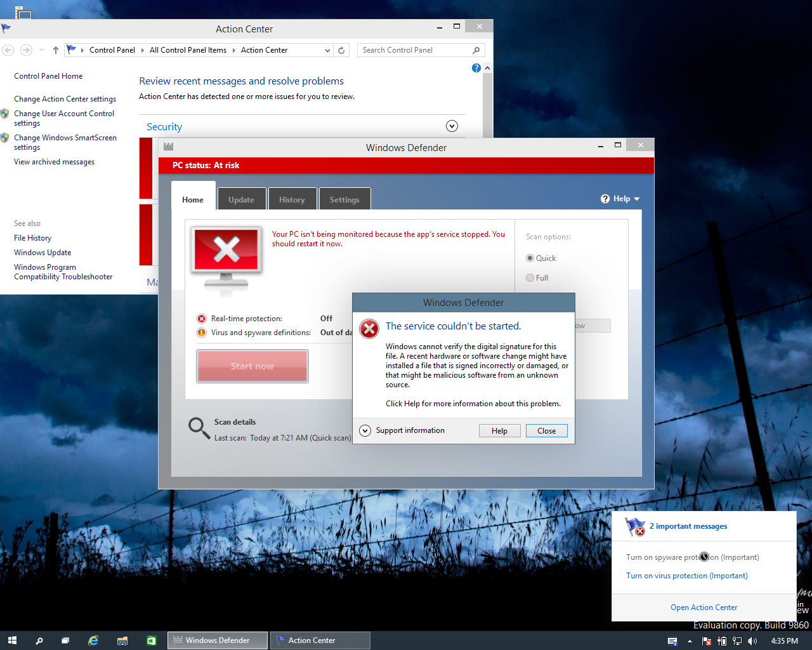Image resolution: width=812 pixels, height=650 pixels.
Task: Open Action Center help question icon
Action: coord(476,68)
